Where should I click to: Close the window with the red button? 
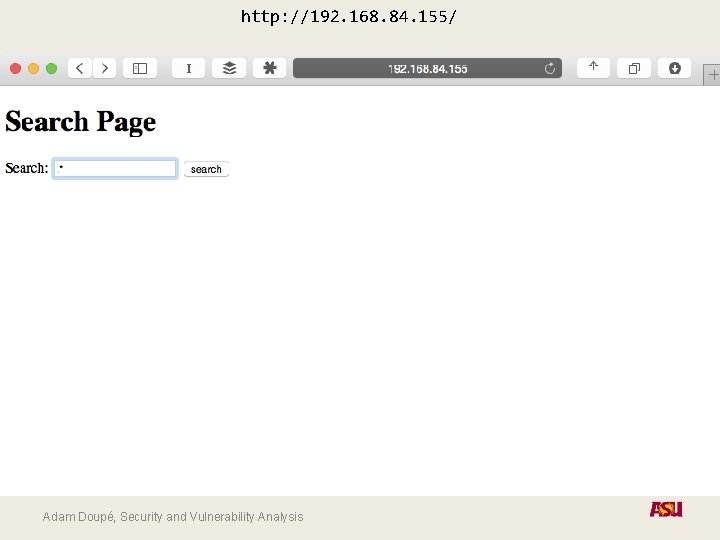pyautogui.click(x=15, y=68)
